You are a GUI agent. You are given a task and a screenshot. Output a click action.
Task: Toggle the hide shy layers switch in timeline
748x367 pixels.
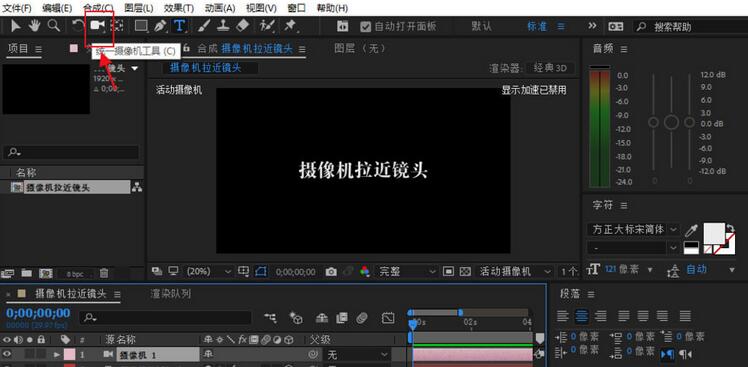point(322,318)
